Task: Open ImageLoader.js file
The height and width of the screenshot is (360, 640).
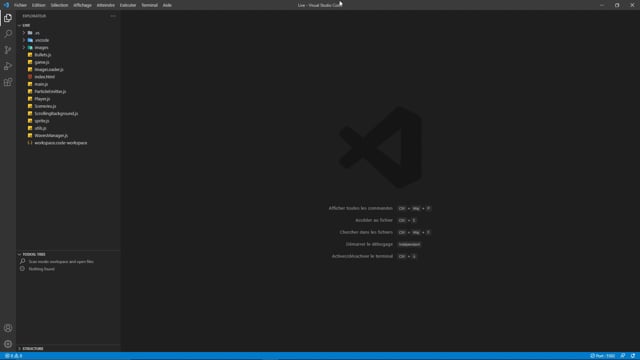Action: coord(68,69)
